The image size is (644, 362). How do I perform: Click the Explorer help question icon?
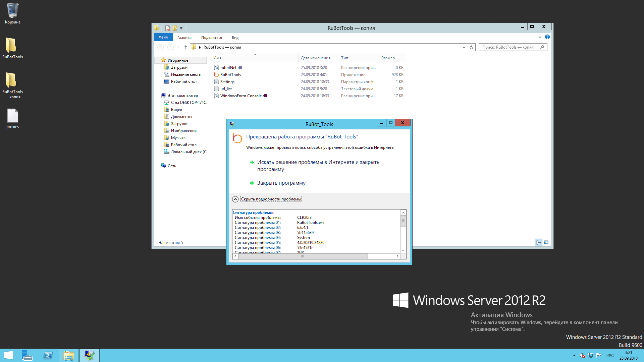[x=547, y=37]
